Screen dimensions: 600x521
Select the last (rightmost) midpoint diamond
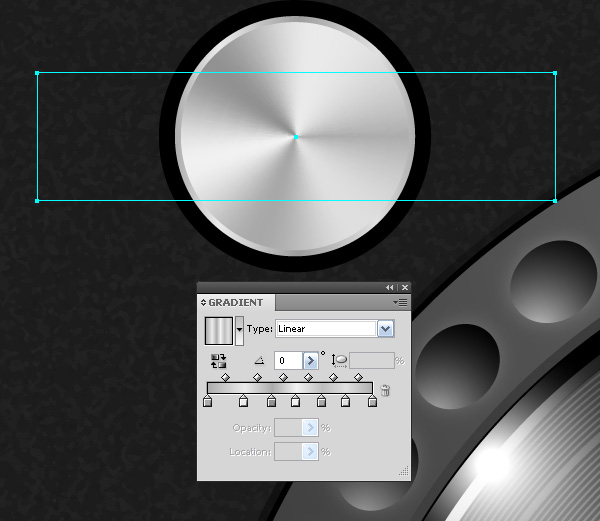[x=359, y=378]
